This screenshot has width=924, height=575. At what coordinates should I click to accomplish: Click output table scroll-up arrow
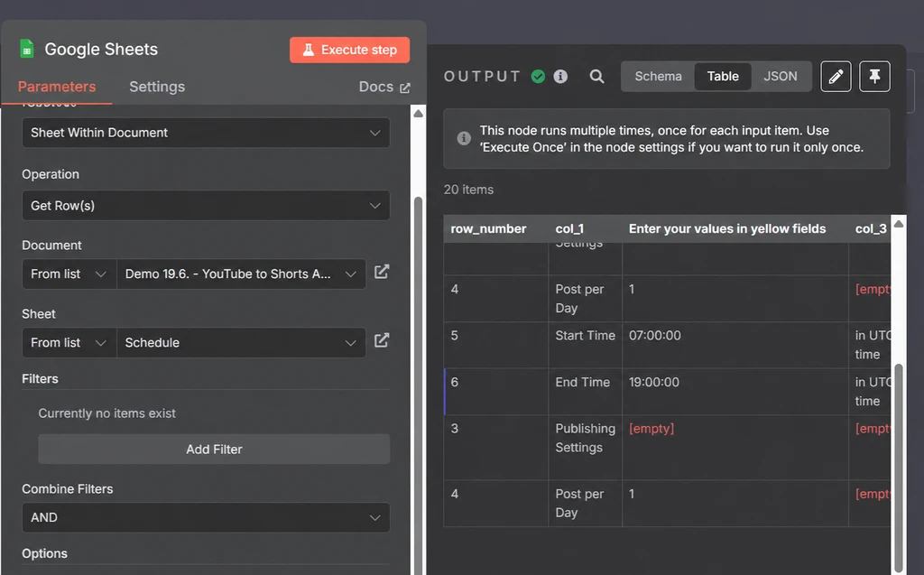899,224
